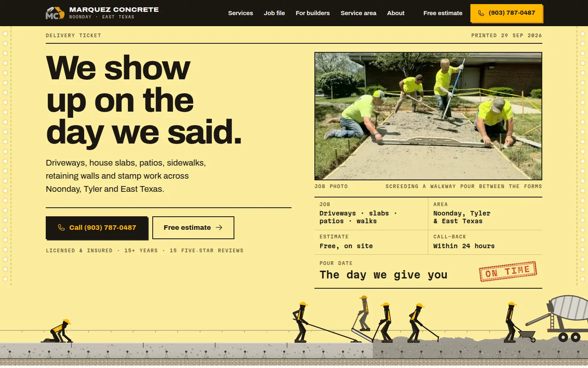Click 'The day we give you' pour date text
Image resolution: width=588 pixels, height=368 pixels.
[x=383, y=275]
